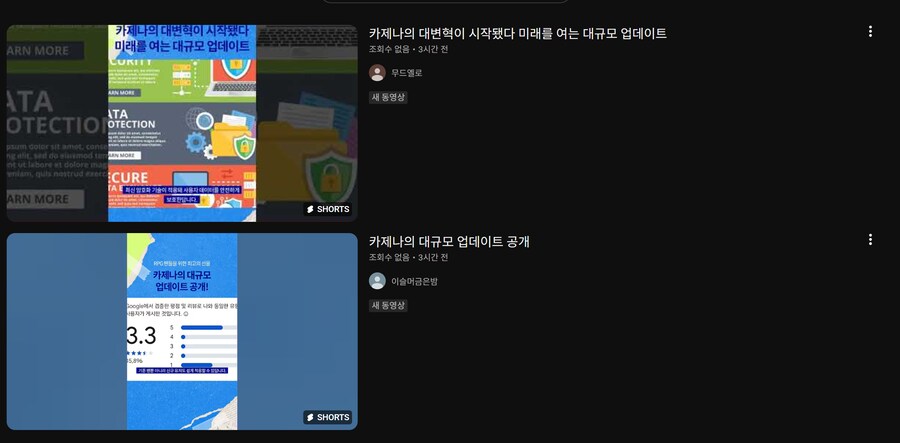Visit the 무드옐로 channel name link
The image size is (900, 443).
pyautogui.click(x=407, y=73)
